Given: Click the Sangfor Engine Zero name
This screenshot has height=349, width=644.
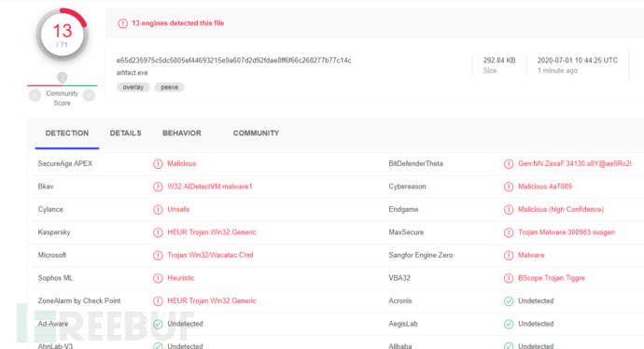Looking at the screenshot, I should [421, 255].
